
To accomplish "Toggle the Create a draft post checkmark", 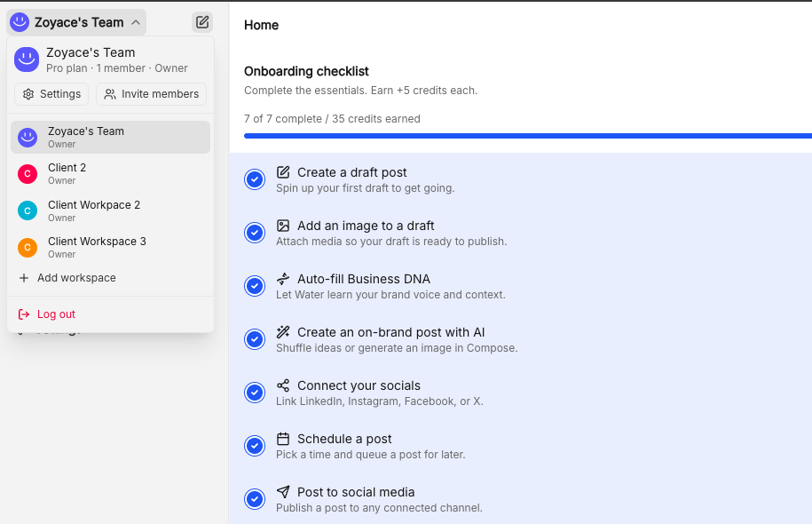I will point(255,179).
